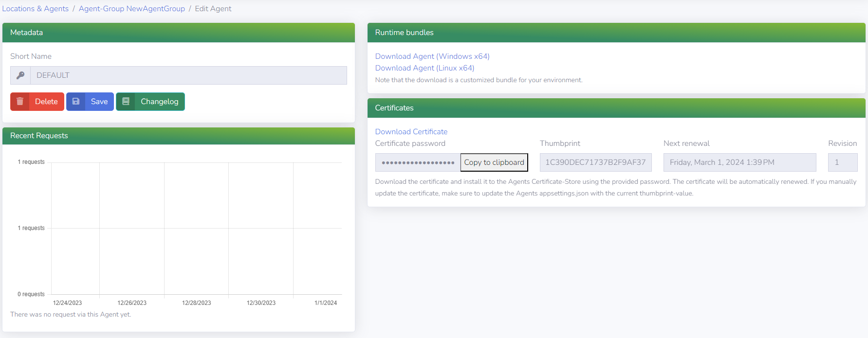The height and width of the screenshot is (338, 868).
Task: Click the trash icon on Delete button
Action: pyautogui.click(x=20, y=102)
